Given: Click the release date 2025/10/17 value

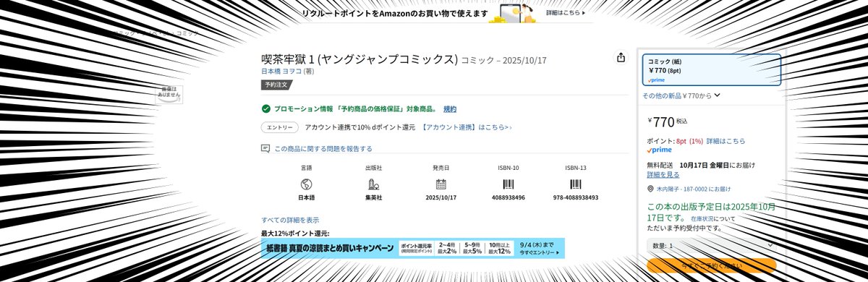Looking at the screenshot, I should 441,197.
